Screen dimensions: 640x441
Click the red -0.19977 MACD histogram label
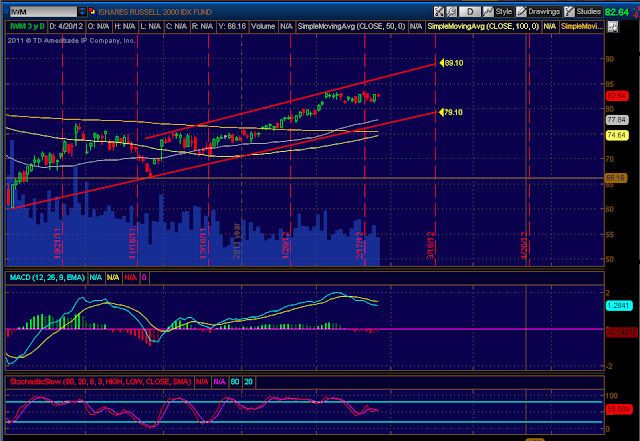tap(621, 332)
